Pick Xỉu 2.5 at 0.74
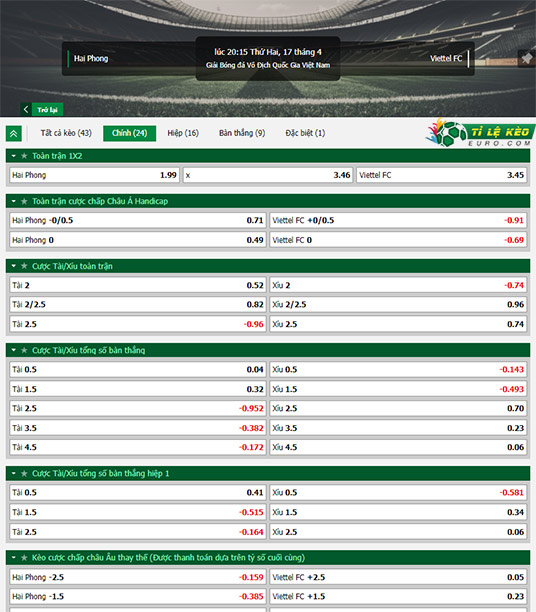 click(x=398, y=324)
